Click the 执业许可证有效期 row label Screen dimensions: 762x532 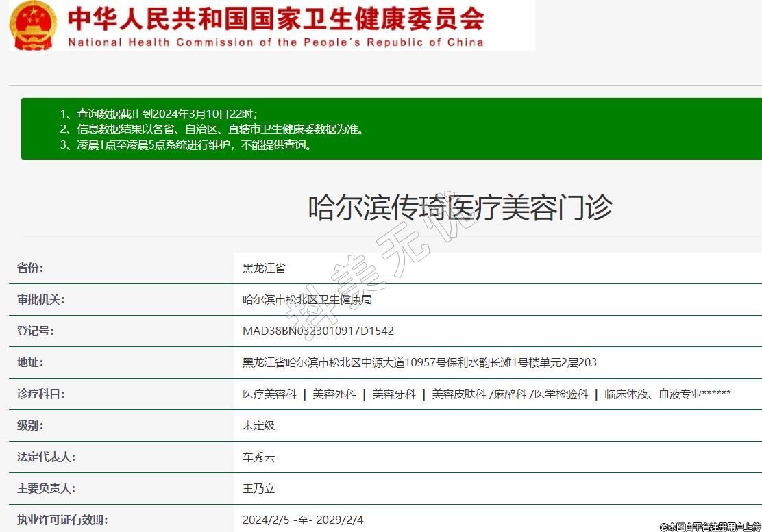62,520
